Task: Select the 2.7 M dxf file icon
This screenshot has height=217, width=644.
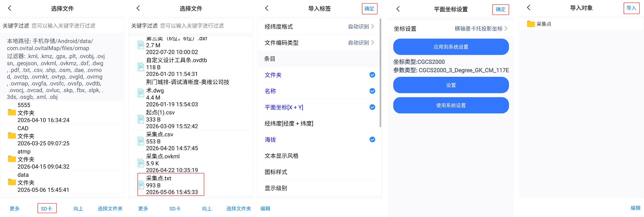Action: point(141,45)
